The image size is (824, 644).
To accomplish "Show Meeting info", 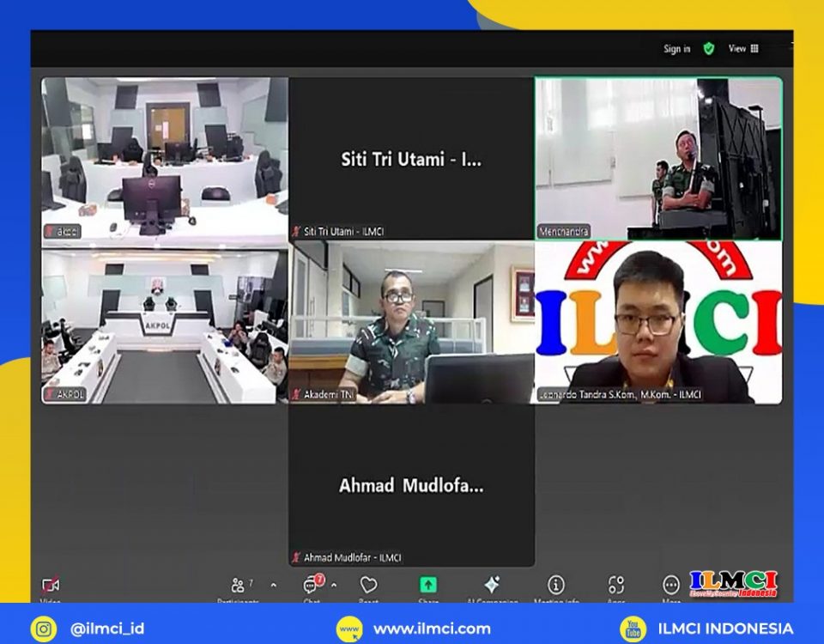I will pyautogui.click(x=556, y=586).
